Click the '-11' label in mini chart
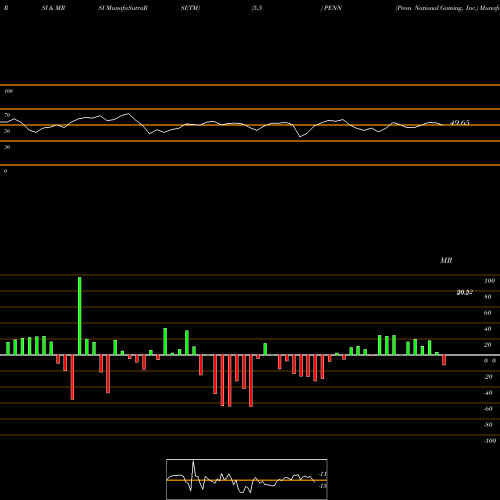The height and width of the screenshot is (500, 500). [x=323, y=474]
